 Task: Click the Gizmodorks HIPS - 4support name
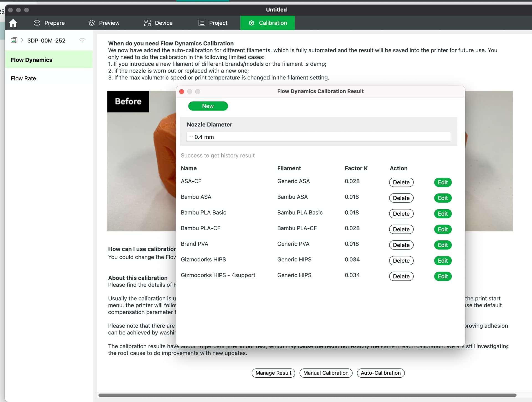click(218, 275)
